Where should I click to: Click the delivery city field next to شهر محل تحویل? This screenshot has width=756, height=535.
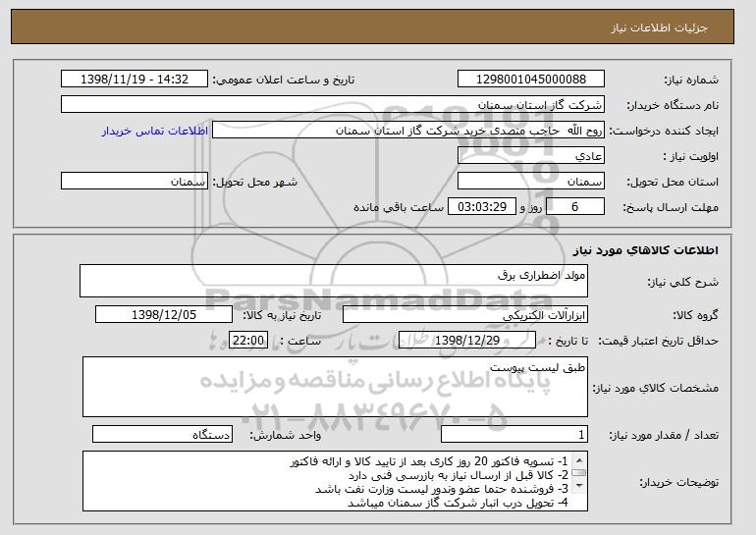tap(135, 182)
